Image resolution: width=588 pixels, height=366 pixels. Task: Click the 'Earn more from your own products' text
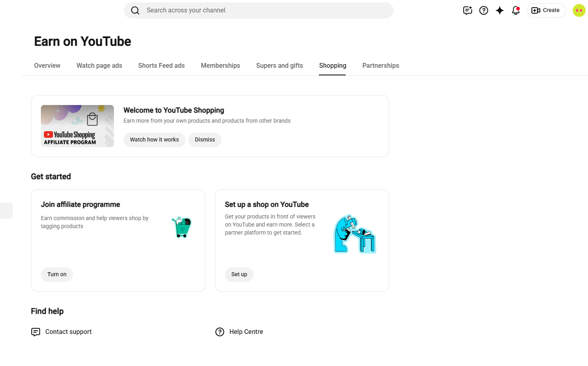pyautogui.click(x=207, y=121)
